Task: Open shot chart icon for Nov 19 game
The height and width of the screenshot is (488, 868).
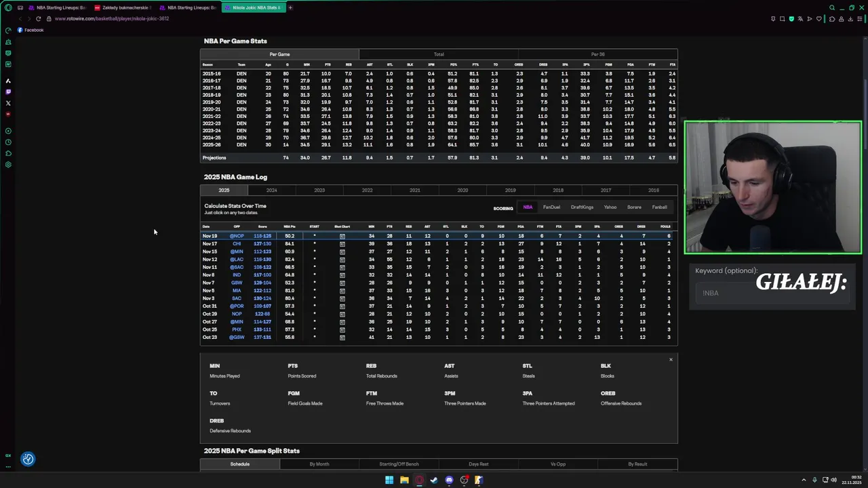Action: point(342,236)
